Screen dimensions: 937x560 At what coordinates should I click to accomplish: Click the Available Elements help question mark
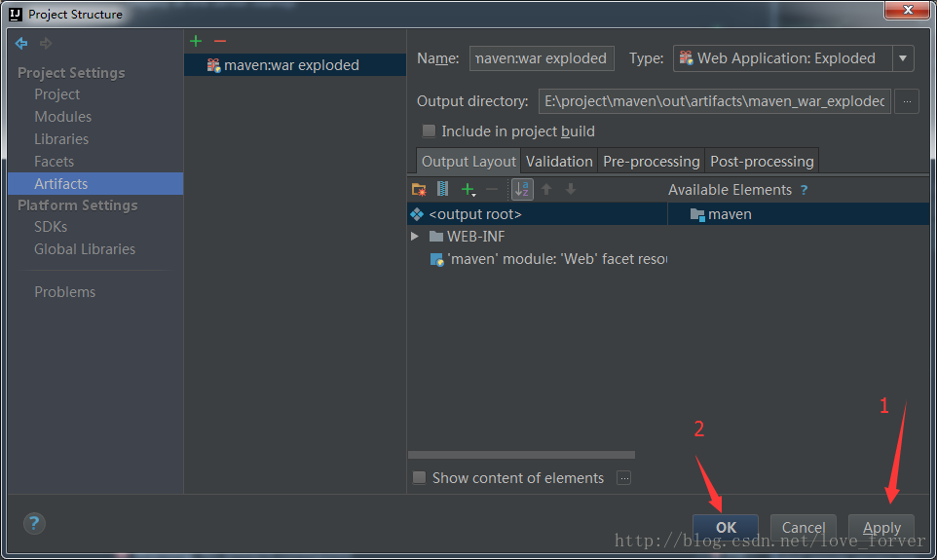click(805, 190)
